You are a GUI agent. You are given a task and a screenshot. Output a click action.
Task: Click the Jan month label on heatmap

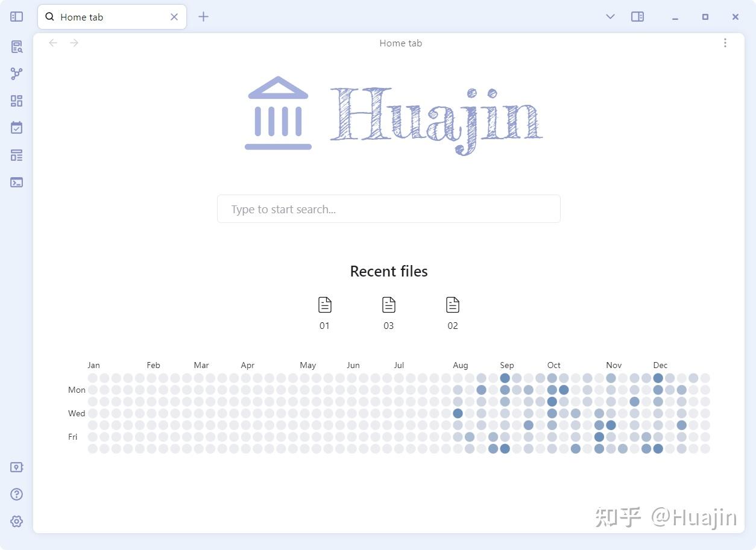[93, 365]
